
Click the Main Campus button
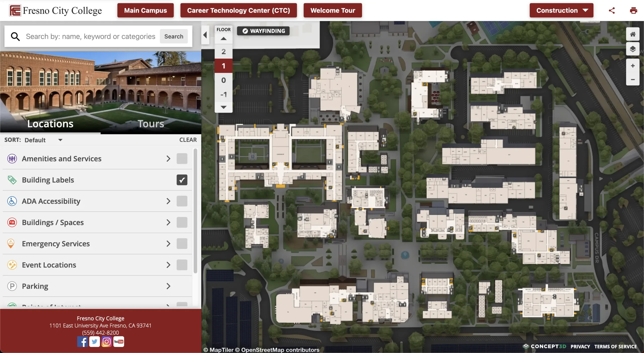click(x=145, y=10)
